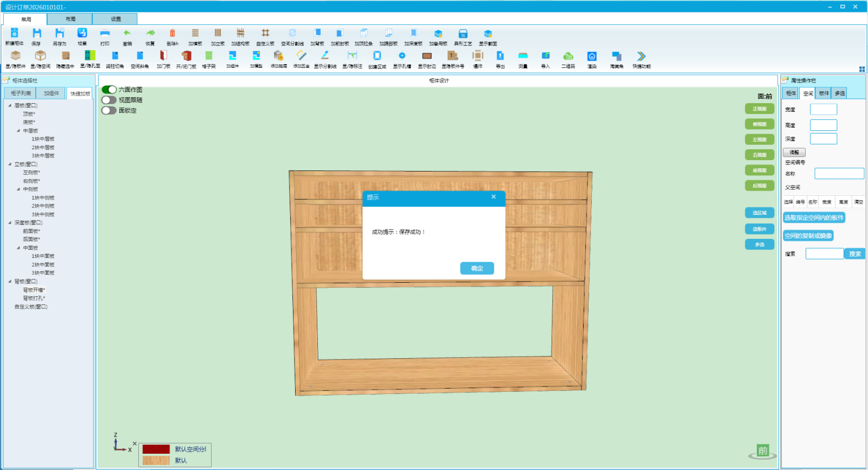Click the 左视图 left view button

[759, 139]
